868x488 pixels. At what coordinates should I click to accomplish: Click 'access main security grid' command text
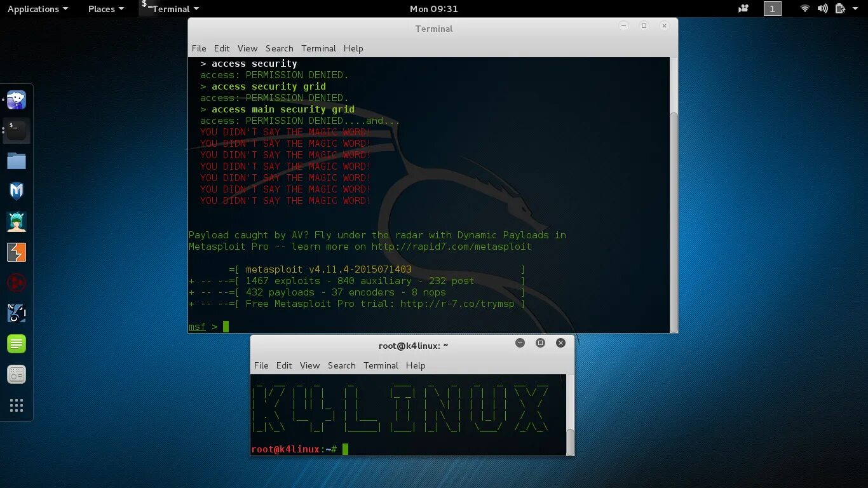click(283, 109)
